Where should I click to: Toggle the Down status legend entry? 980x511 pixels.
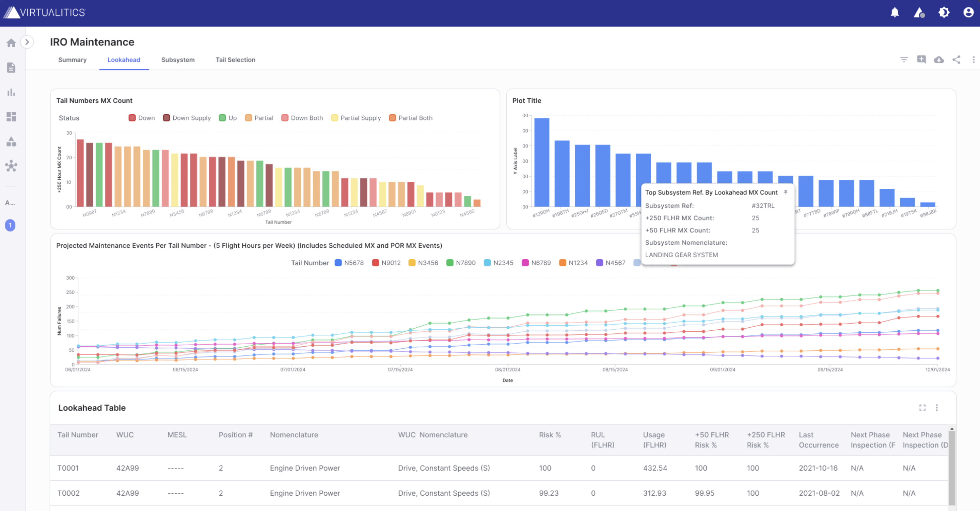[x=142, y=118]
